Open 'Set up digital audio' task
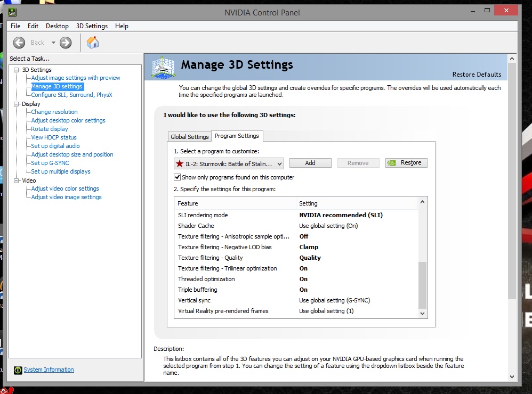Viewport: 532px width, 394px height. (55, 146)
